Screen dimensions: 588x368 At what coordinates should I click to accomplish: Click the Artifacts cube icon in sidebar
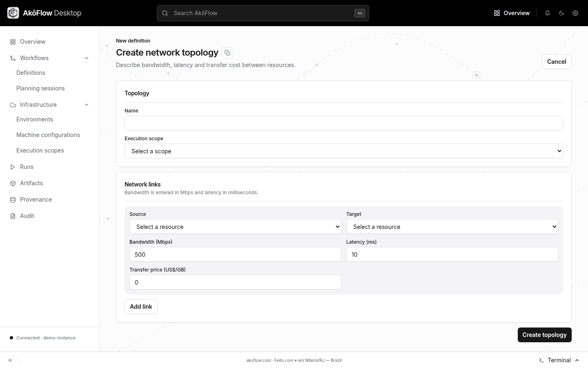point(13,183)
